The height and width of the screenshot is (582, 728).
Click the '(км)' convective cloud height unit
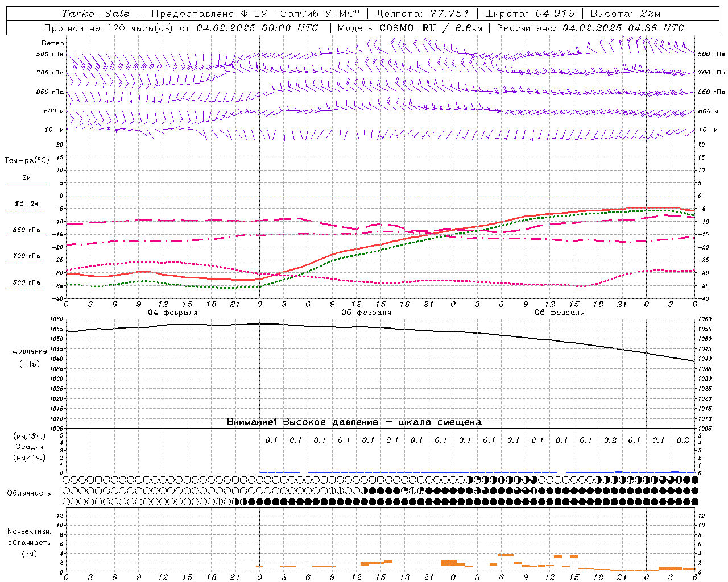point(29,554)
